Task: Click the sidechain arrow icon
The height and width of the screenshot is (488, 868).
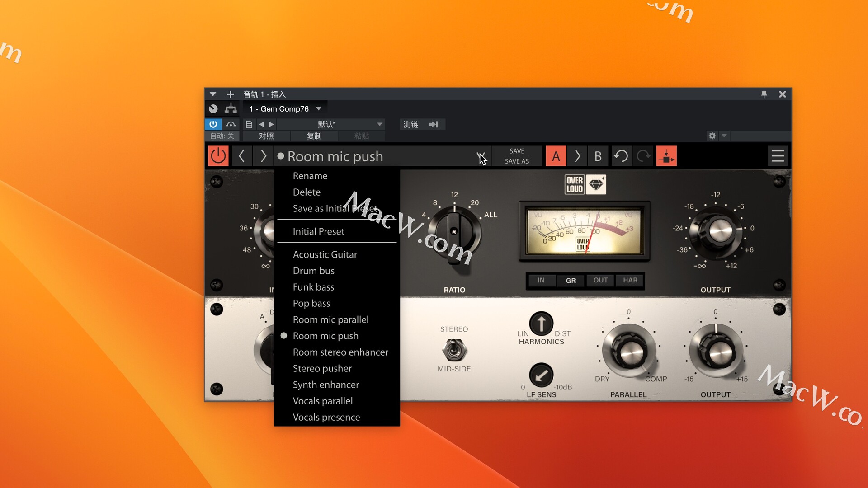Action: [x=434, y=124]
